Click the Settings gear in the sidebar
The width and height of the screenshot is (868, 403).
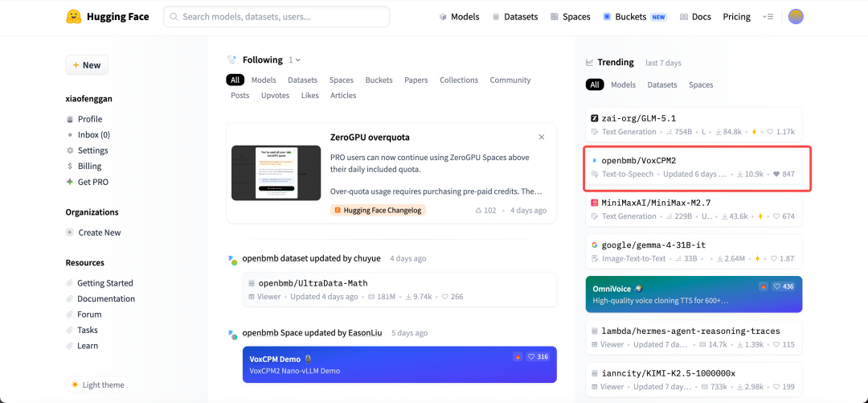coord(70,150)
